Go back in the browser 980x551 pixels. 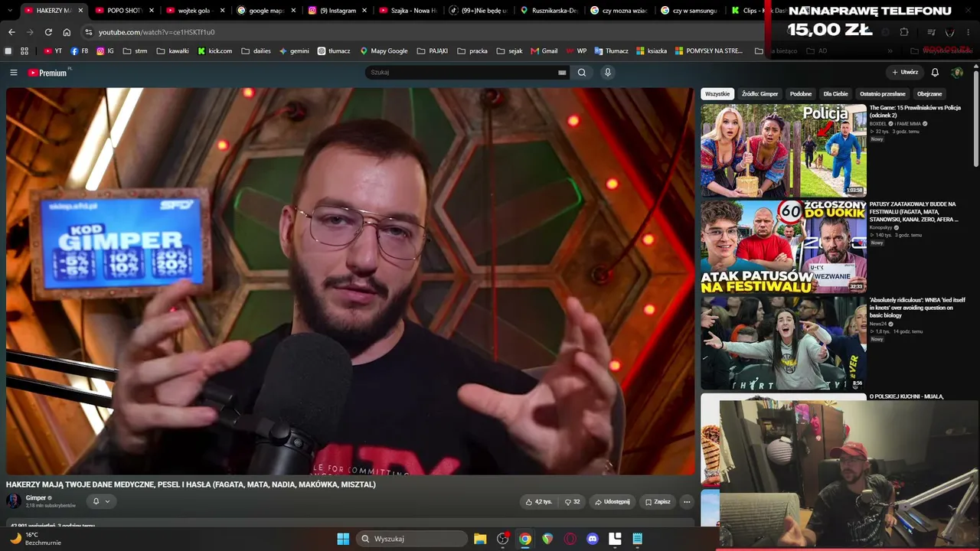11,32
